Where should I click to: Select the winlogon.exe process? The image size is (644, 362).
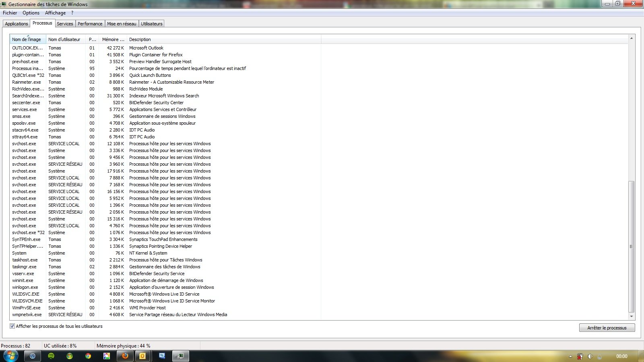pyautogui.click(x=165, y=287)
